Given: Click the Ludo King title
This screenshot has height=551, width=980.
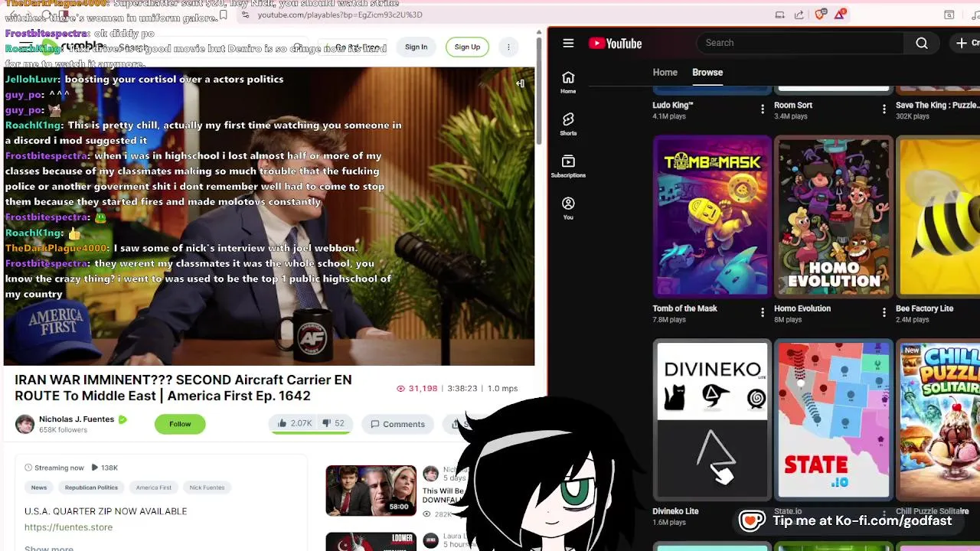Looking at the screenshot, I should 673,105.
